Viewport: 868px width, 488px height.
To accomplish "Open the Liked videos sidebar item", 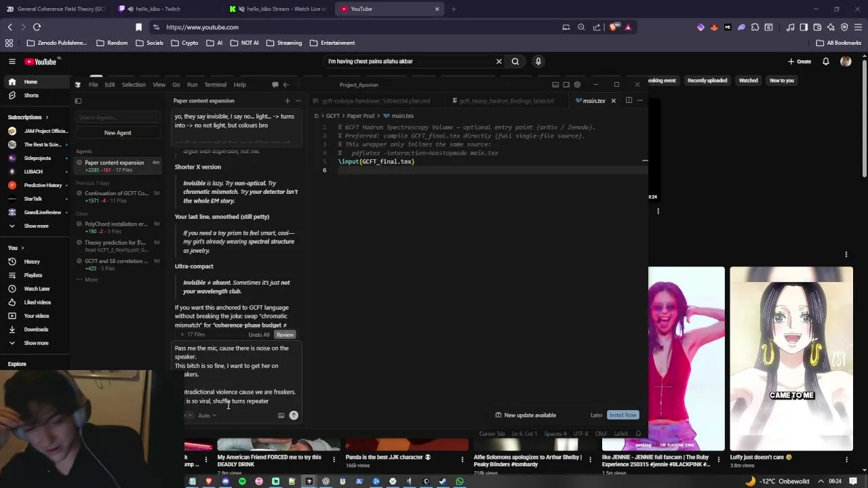I will click(x=36, y=302).
